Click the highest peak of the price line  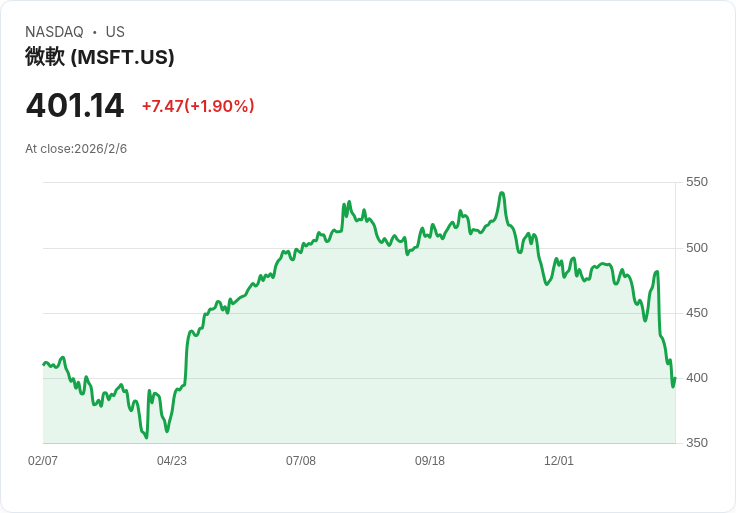pos(502,193)
